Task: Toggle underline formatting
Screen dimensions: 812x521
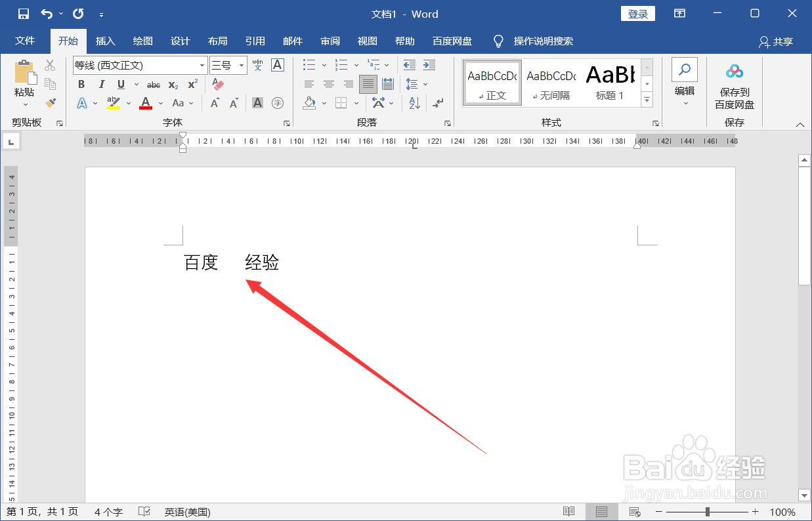Action: [121, 85]
